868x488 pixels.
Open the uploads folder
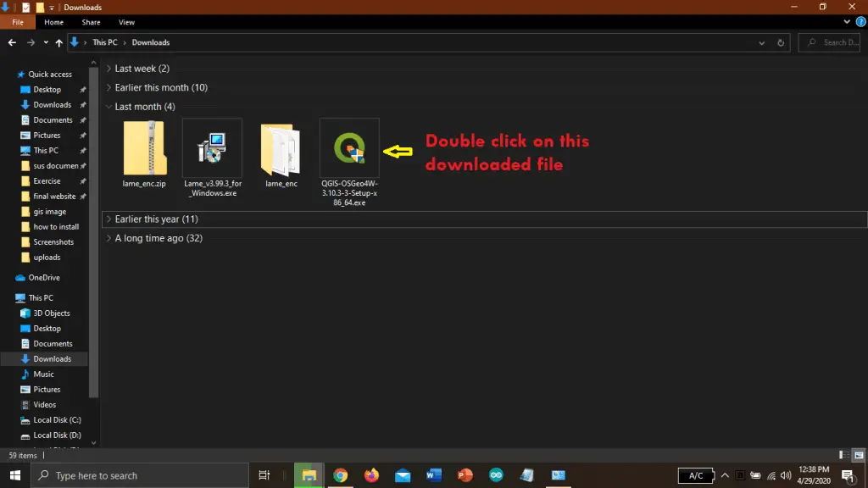(47, 258)
